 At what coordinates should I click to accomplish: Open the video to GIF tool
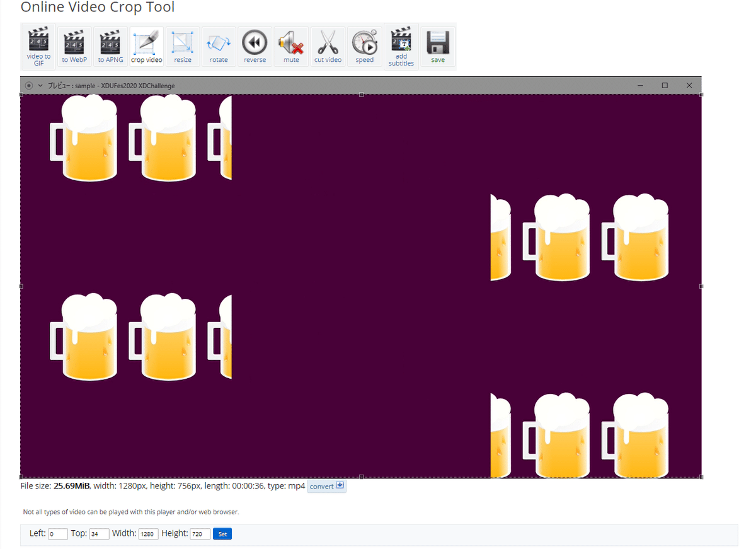[x=38, y=47]
